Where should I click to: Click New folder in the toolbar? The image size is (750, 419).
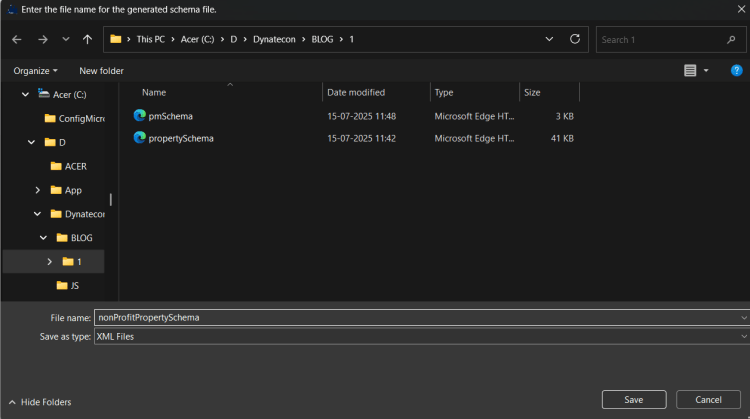pos(101,71)
